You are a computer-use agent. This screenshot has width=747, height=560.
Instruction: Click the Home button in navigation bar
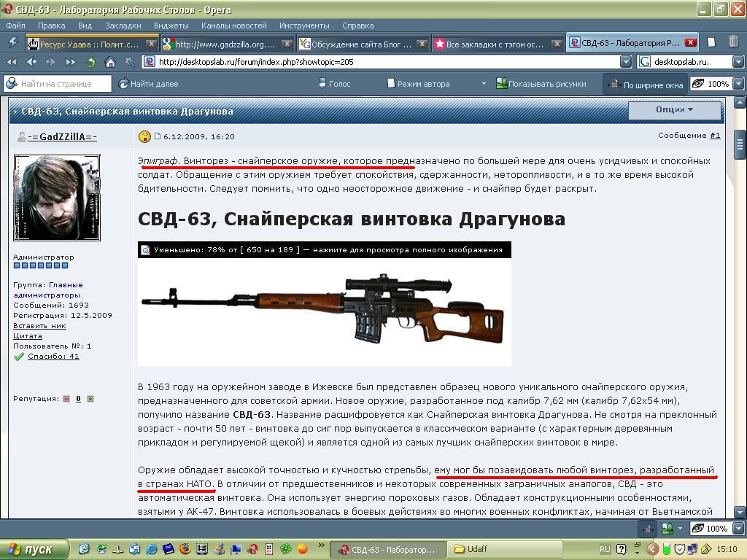click(110, 62)
